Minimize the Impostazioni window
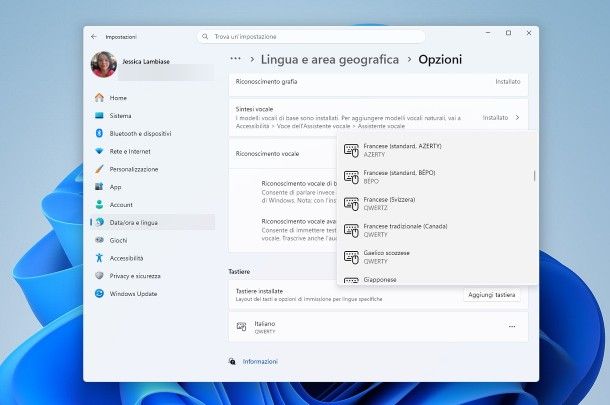The height and width of the screenshot is (405, 610). pos(488,33)
